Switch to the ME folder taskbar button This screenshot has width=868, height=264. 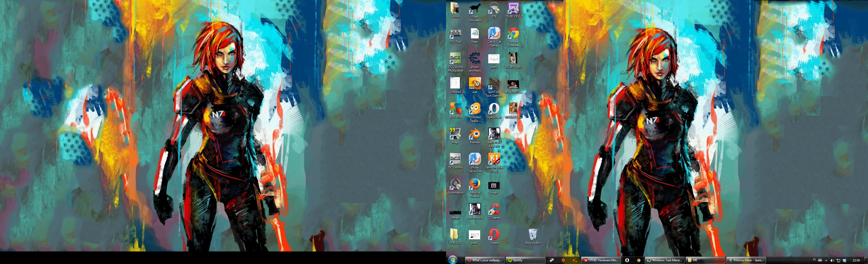705,260
